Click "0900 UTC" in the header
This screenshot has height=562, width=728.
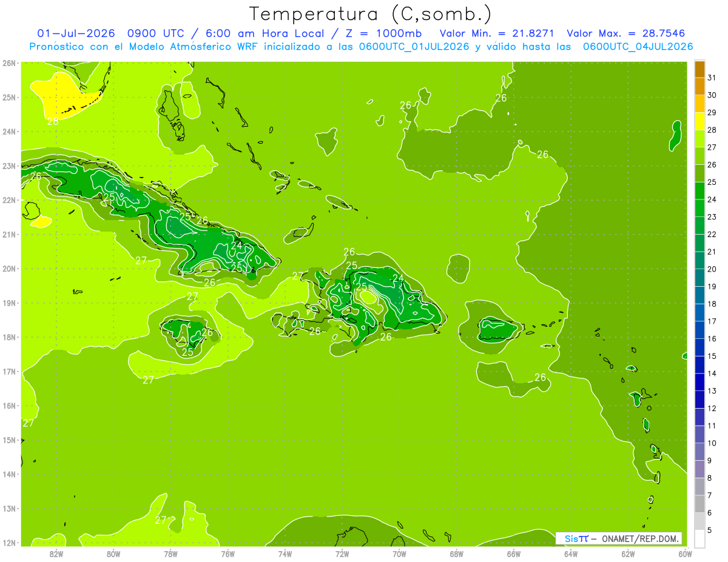(x=156, y=33)
